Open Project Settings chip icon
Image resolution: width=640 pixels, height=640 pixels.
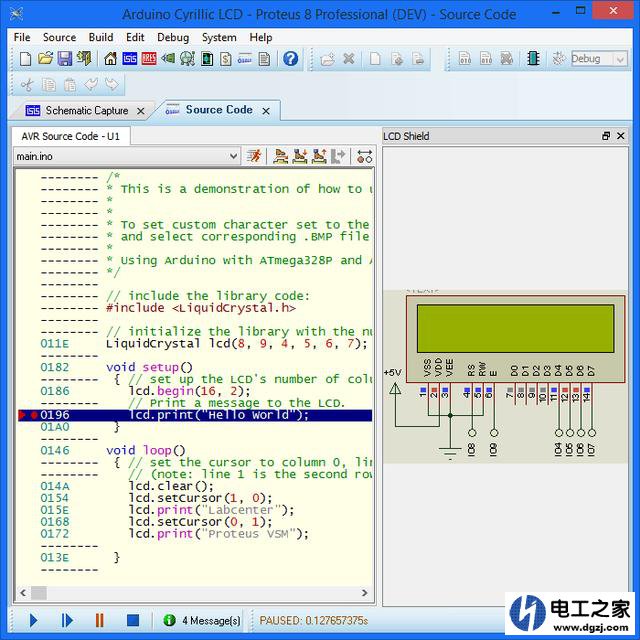[x=533, y=59]
